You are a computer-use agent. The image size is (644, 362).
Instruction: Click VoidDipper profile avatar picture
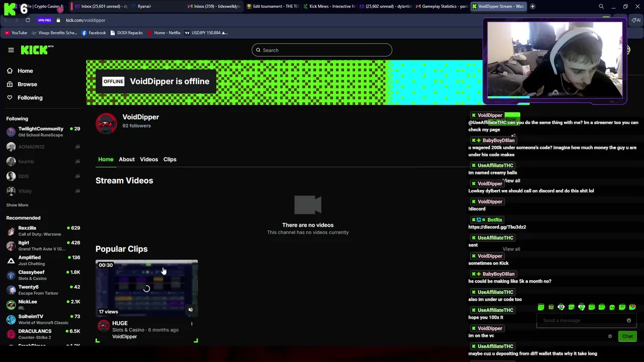point(106,124)
